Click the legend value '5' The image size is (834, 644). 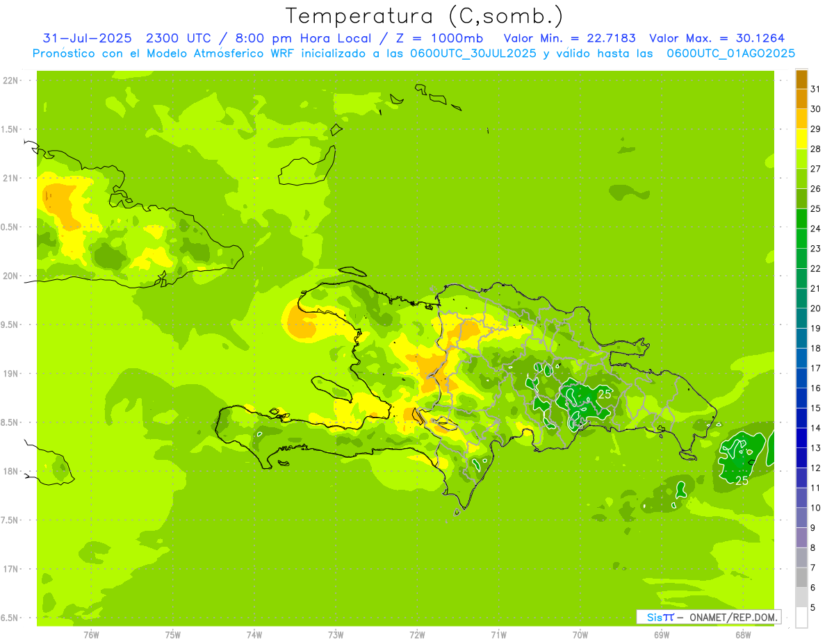coord(812,607)
